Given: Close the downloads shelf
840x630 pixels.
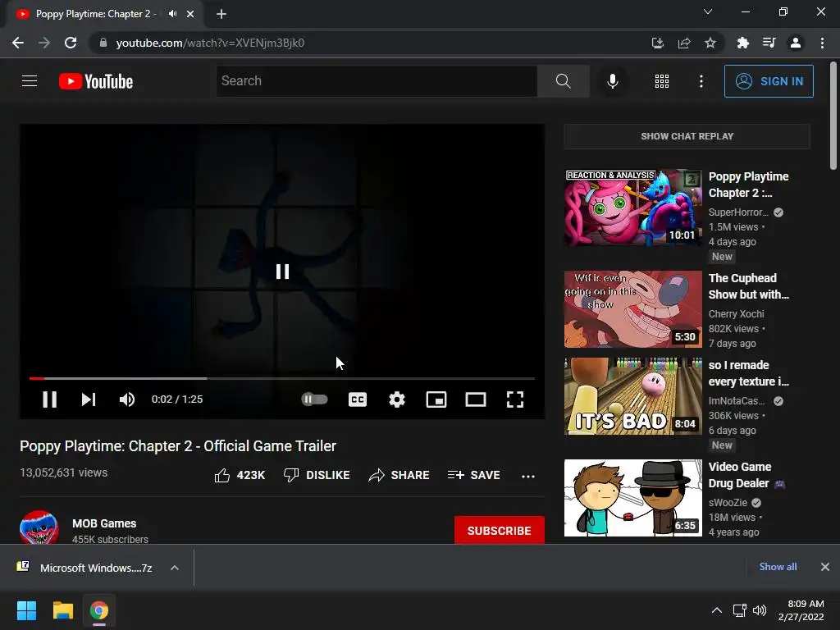Looking at the screenshot, I should [825, 567].
